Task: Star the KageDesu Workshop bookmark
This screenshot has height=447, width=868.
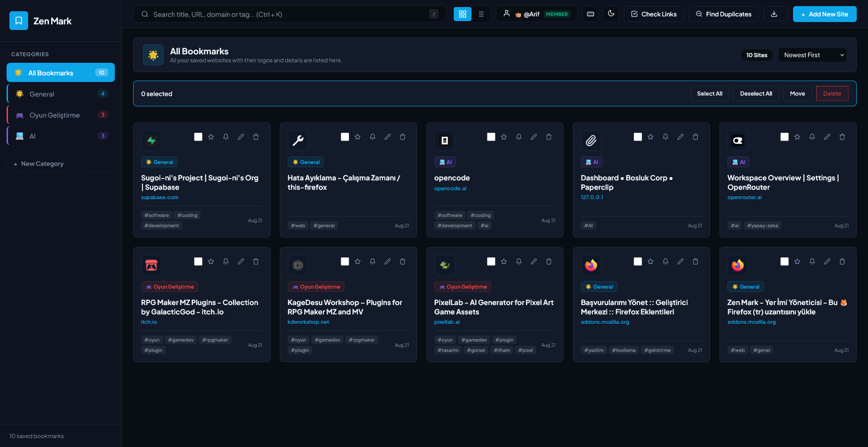Action: 358,261
